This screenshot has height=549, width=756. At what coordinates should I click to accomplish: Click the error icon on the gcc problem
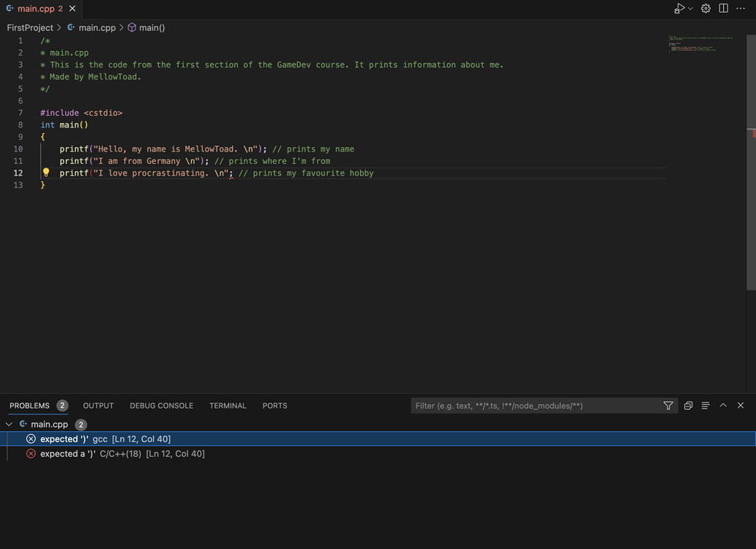point(31,439)
